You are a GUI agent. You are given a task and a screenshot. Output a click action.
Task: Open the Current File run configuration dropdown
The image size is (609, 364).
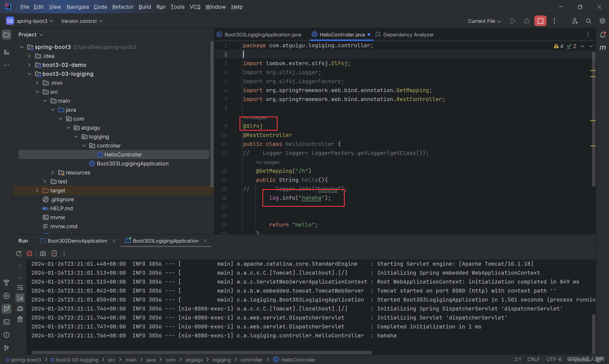pos(484,21)
